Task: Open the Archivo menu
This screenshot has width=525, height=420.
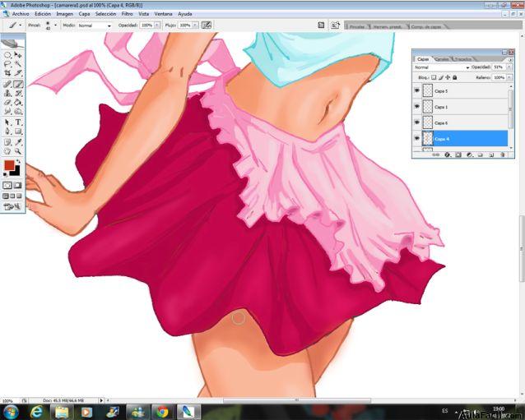Action: (x=21, y=14)
